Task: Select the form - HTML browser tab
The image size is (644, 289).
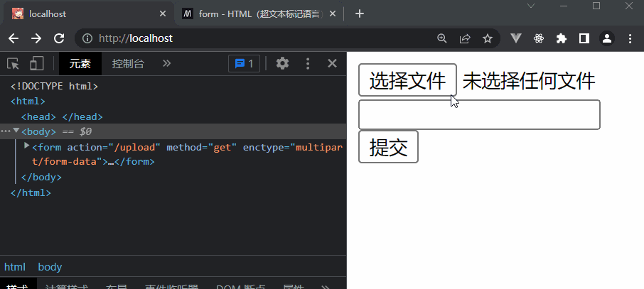Action: pyautogui.click(x=259, y=13)
